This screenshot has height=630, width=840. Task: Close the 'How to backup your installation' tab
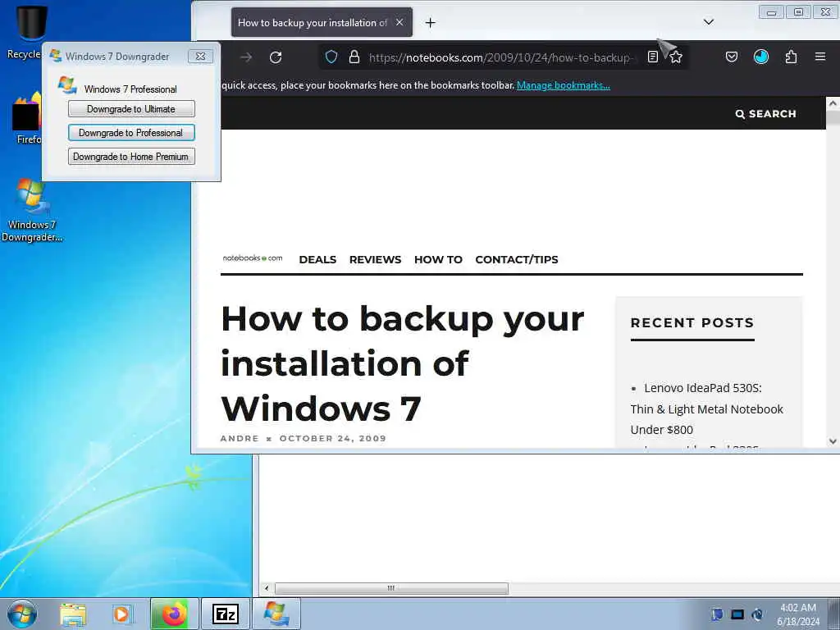399,22
